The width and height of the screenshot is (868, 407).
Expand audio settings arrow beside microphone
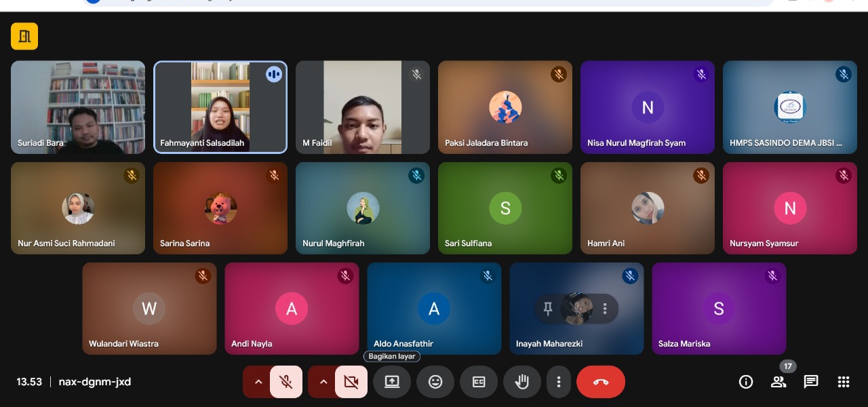(x=258, y=382)
